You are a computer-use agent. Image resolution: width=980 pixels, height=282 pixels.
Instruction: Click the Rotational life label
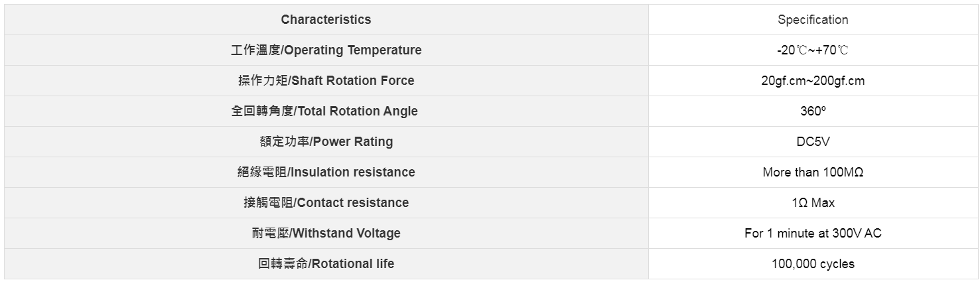coord(352,264)
